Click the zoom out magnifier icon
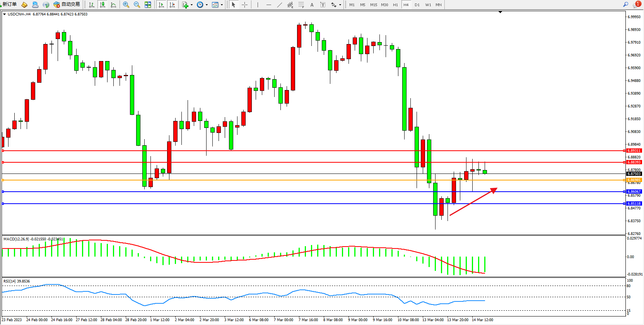This screenshot has height=325, width=644. pos(137,5)
